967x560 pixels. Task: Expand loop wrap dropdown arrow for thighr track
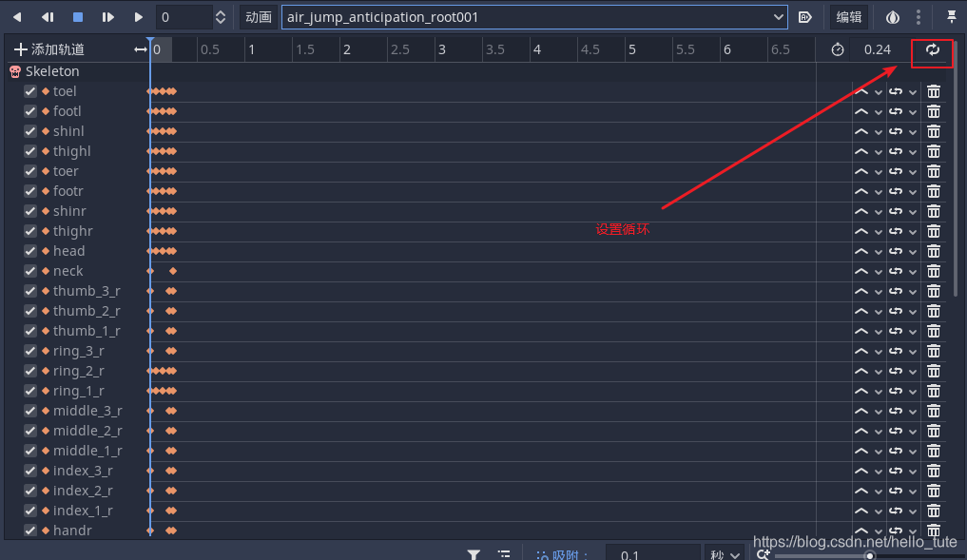[913, 232]
